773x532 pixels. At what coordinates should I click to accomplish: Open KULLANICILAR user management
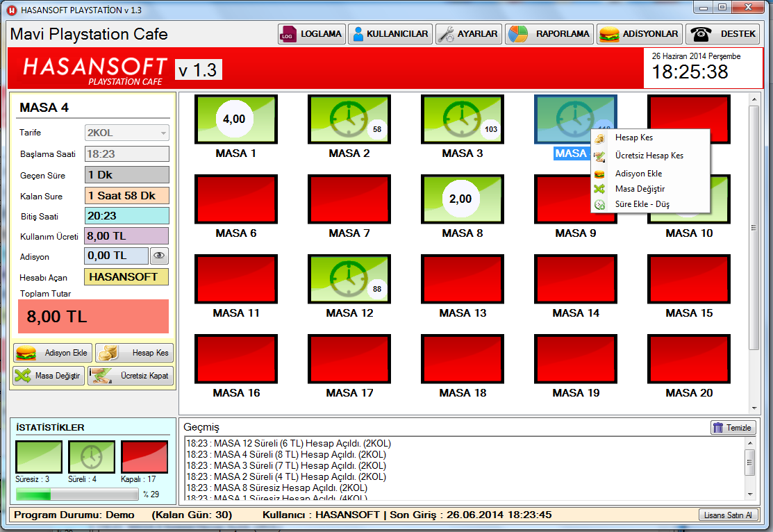point(390,34)
